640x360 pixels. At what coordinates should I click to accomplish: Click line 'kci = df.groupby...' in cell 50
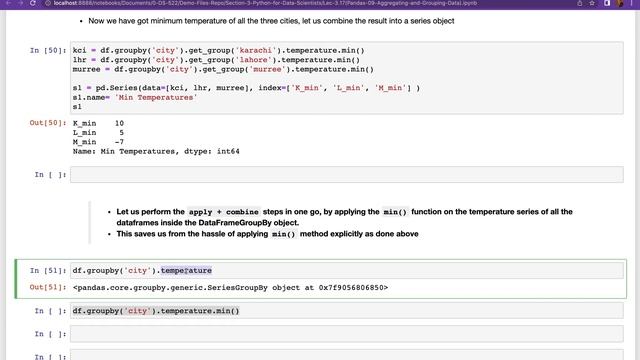(x=218, y=51)
